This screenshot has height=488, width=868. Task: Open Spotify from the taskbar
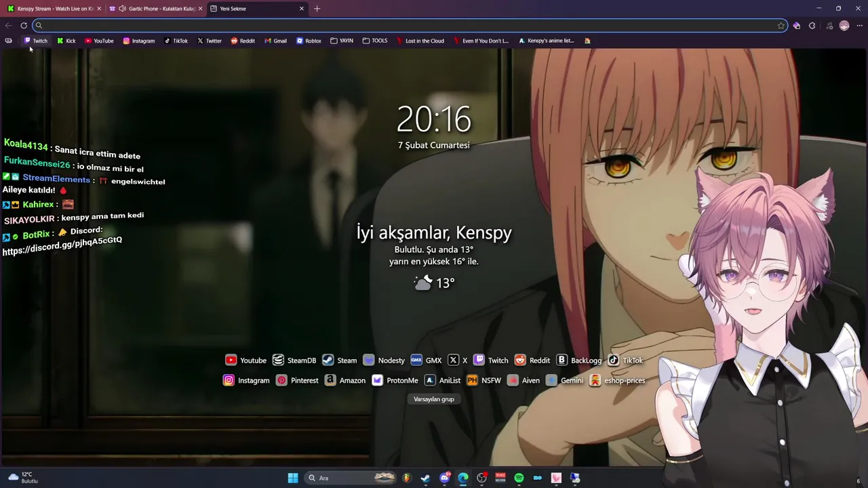519,478
